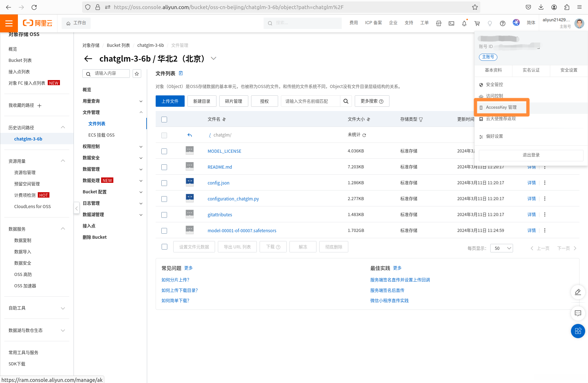
Task: Click the 退出登录 button
Action: click(531, 155)
